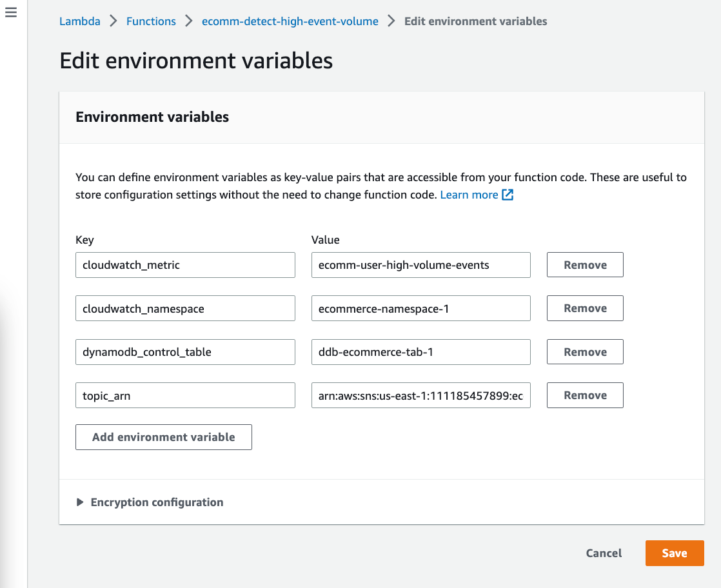Navigate to Functions via the breadcrumb

coord(150,21)
